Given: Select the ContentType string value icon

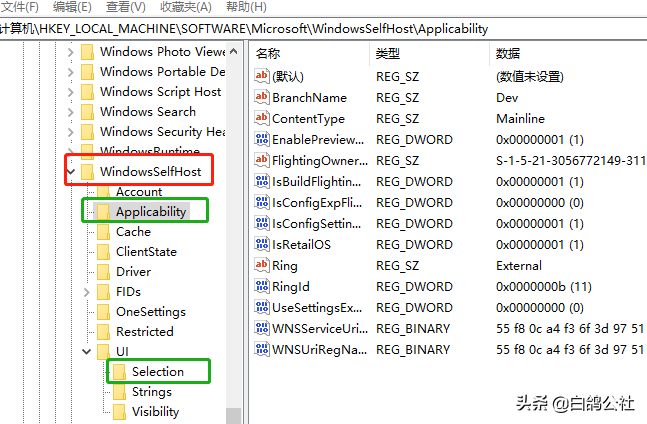Looking at the screenshot, I should point(262,118).
